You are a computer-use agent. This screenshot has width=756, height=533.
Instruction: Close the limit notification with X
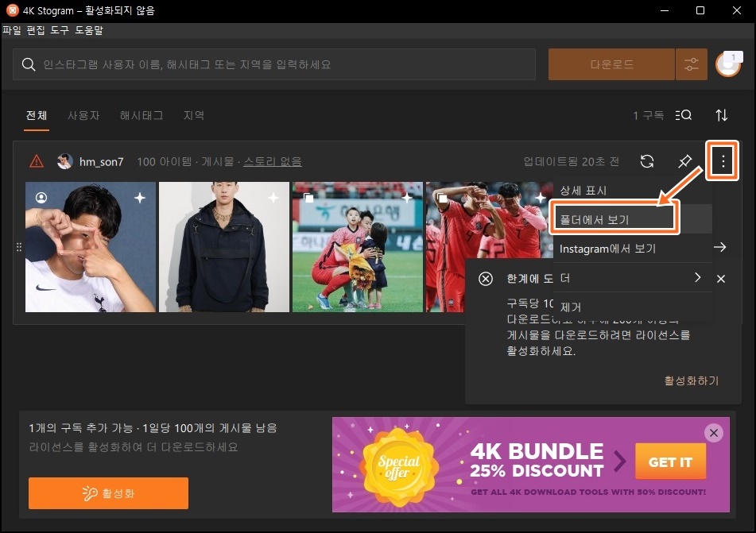(721, 279)
